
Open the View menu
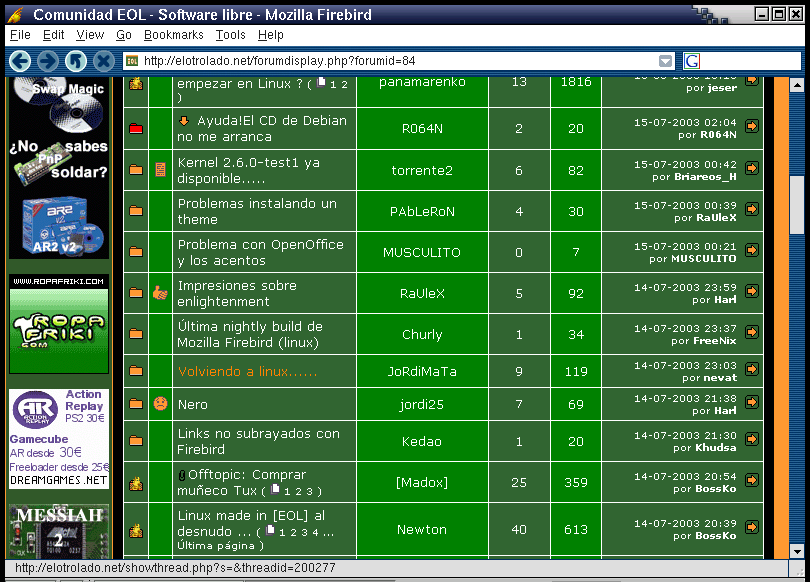(90, 35)
